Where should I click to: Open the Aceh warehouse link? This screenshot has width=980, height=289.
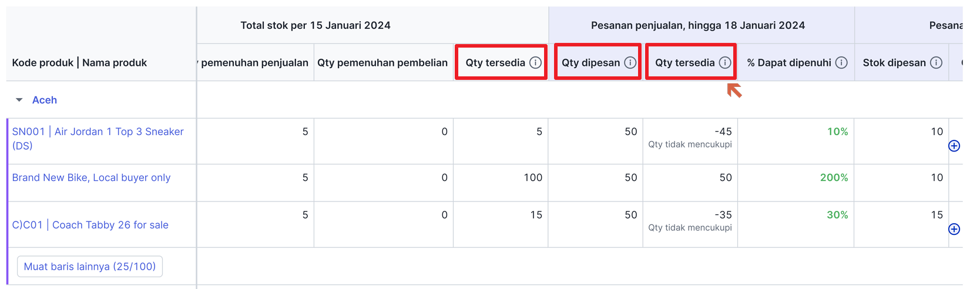click(45, 100)
